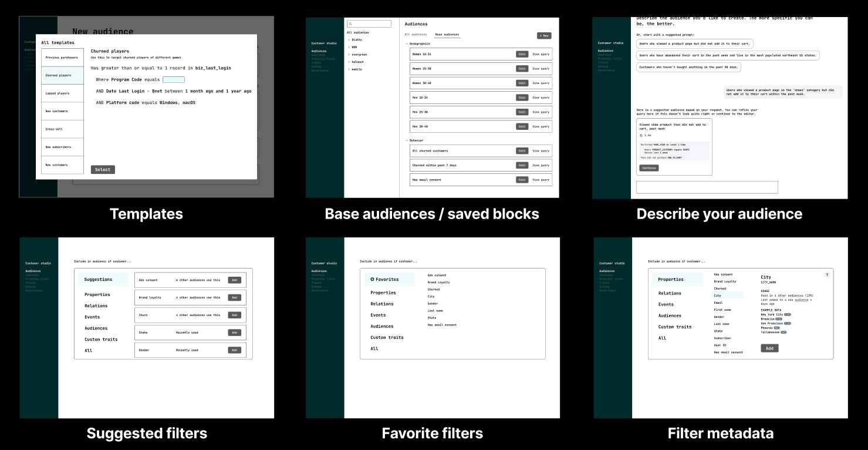The image size is (868, 450).
Task: Click the + New audience button
Action: [x=543, y=36]
